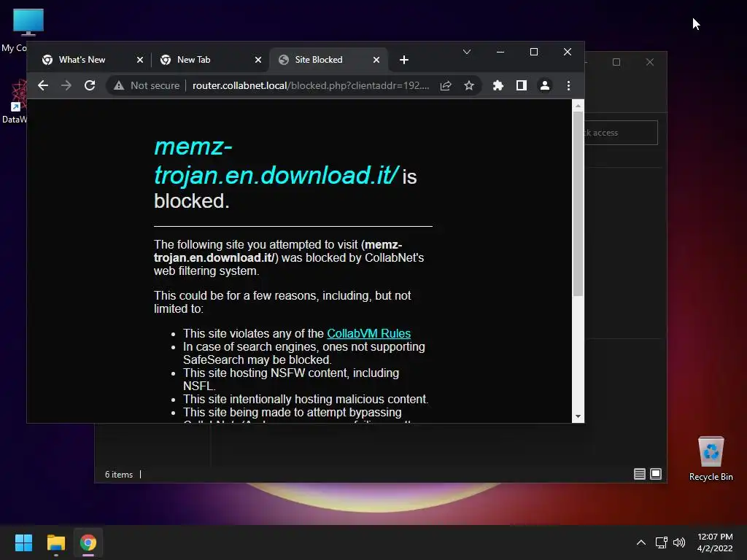Open File Explorer from the taskbar

[x=55, y=542]
